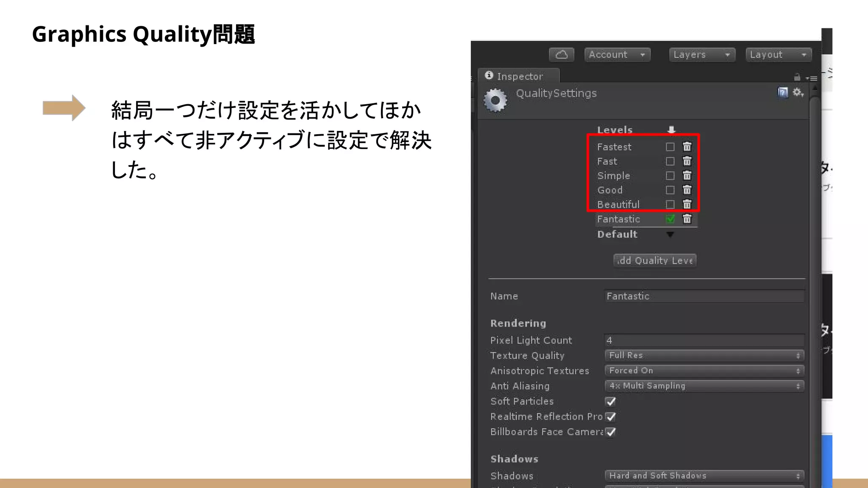Screen dimensions: 868x488
Task: Toggle the Billboards Face Camera checkbox
Action: coord(611,432)
